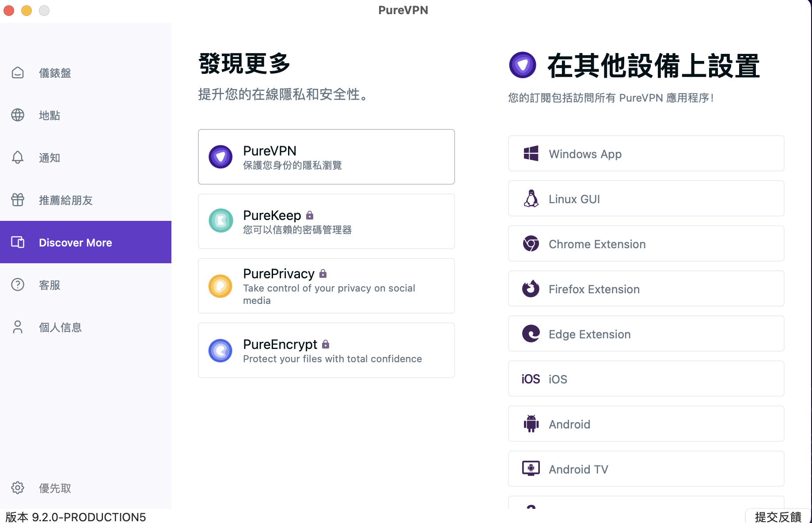This screenshot has width=812, height=523.
Task: Open the 儀錶盤 dashboard icon
Action: [x=18, y=72]
